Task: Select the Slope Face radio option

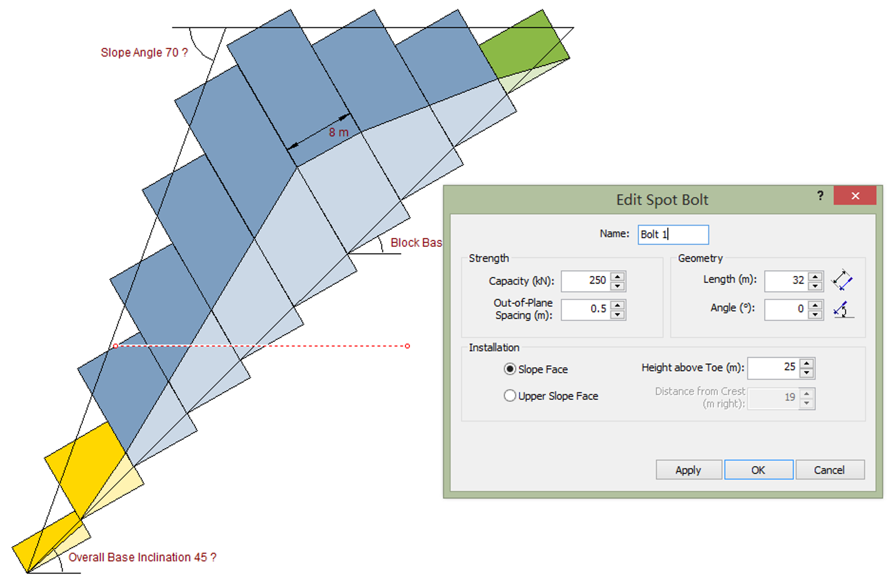Action: coord(509,369)
